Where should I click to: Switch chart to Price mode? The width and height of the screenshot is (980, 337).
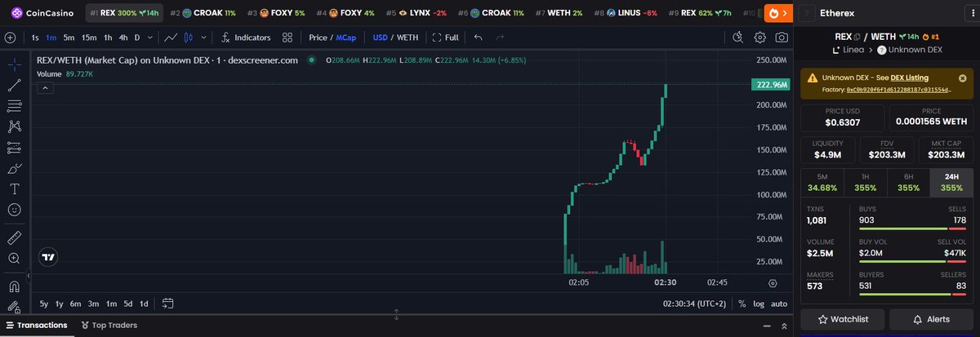coord(318,38)
